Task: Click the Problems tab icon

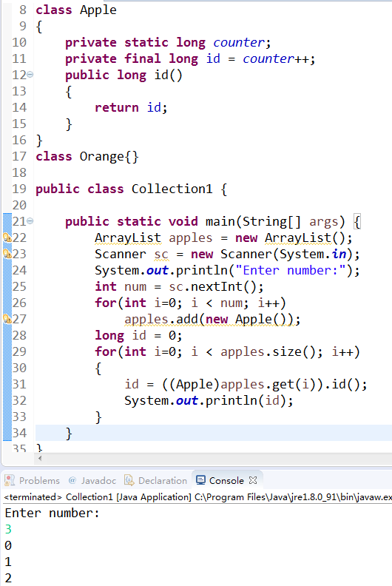Action: point(10,480)
